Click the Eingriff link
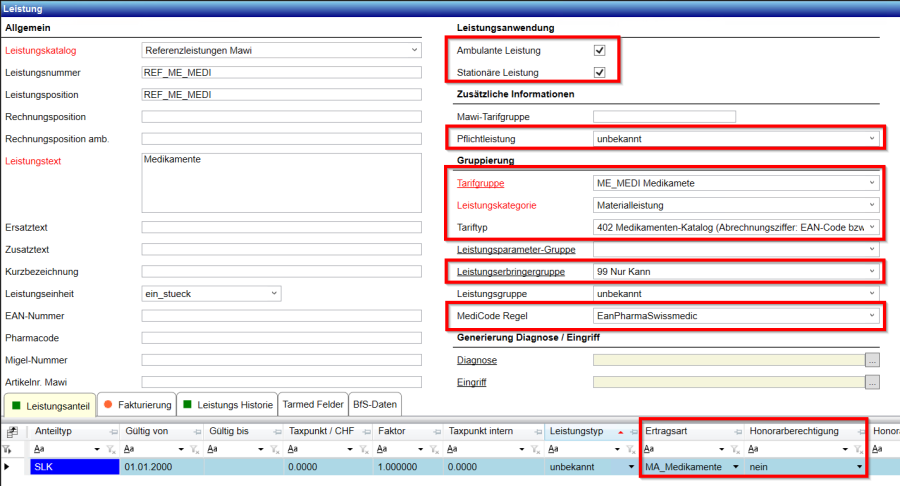900x486 pixels. point(471,382)
